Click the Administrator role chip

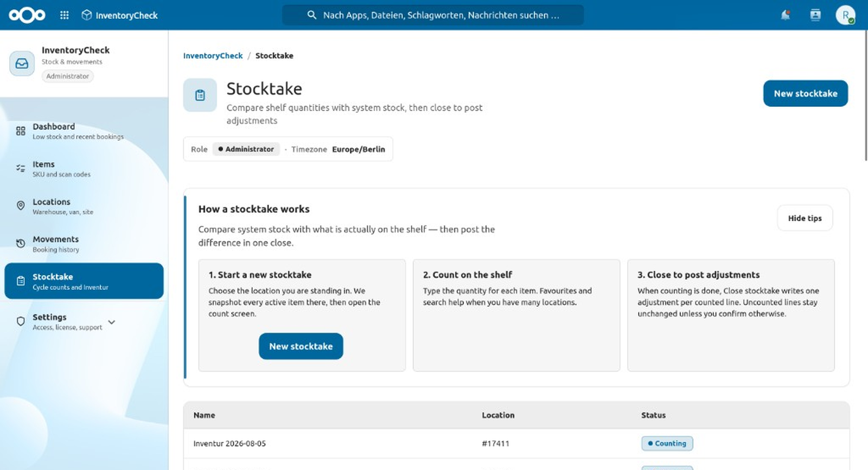coord(246,149)
